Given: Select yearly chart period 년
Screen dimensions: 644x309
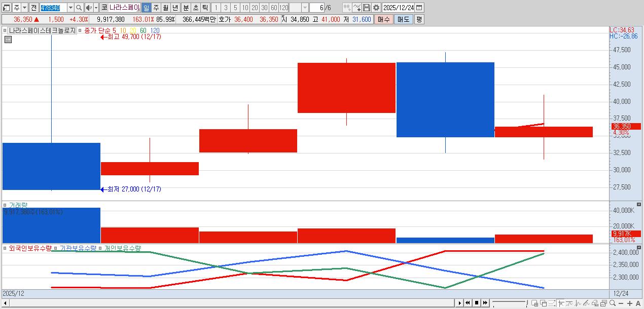Looking at the screenshot, I should 175,8.
